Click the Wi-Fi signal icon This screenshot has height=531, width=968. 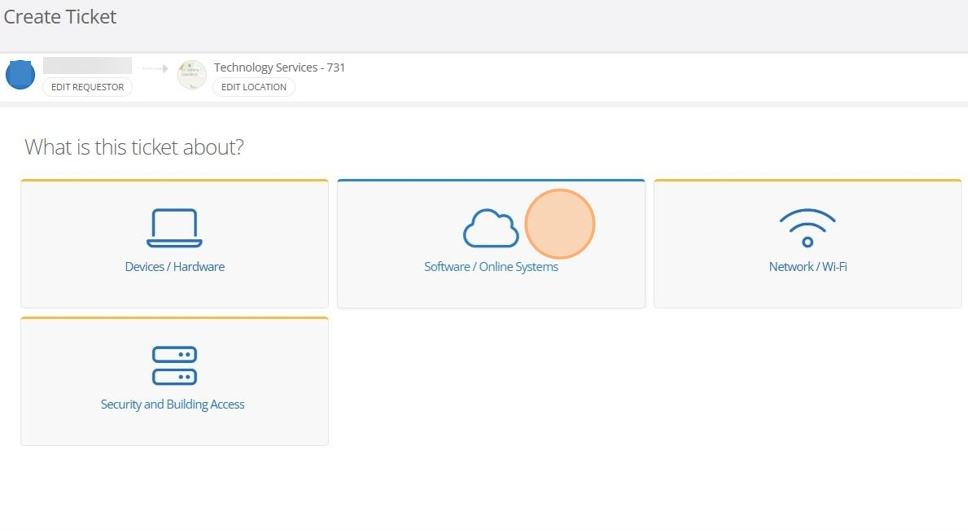(x=807, y=228)
